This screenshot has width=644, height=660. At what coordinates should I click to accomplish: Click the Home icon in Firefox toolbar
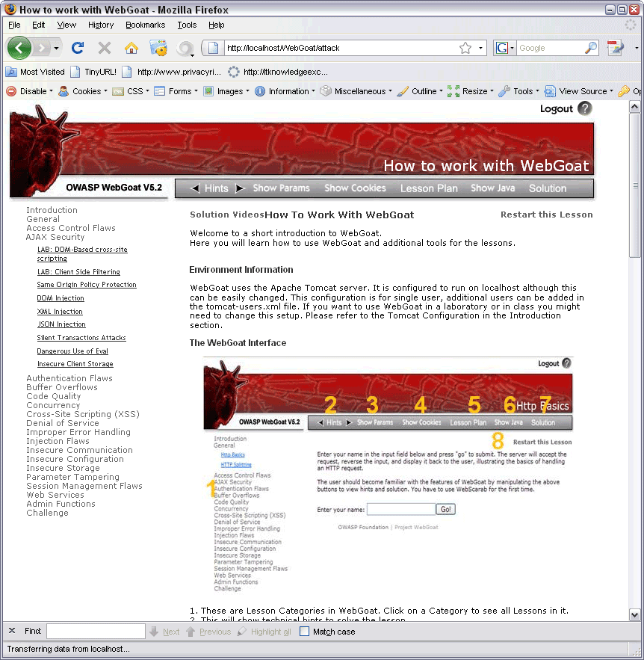[x=131, y=47]
